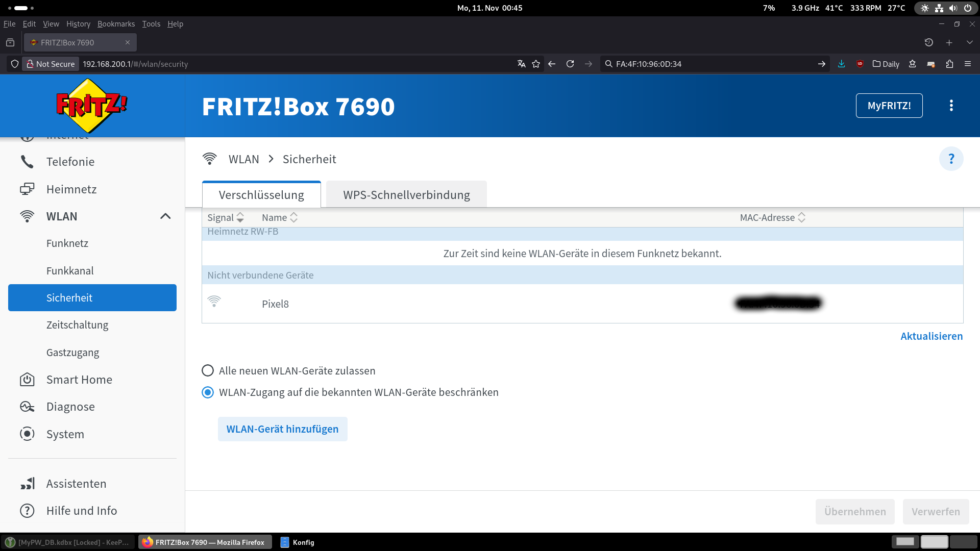Sort device table by MAC-Adresse

773,218
